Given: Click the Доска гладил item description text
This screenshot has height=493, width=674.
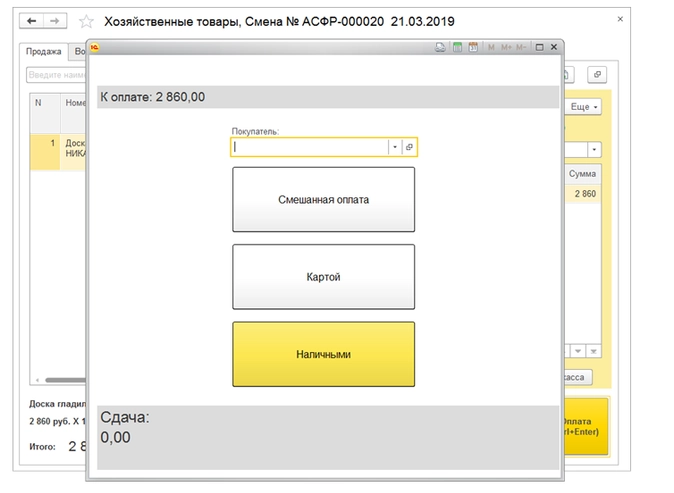Looking at the screenshot, I should tap(58, 404).
